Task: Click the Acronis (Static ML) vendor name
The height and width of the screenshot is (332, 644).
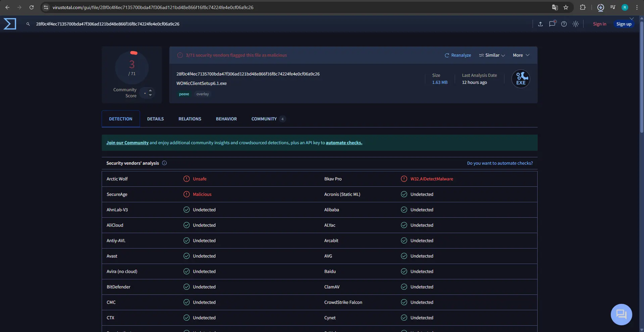Action: point(342,194)
